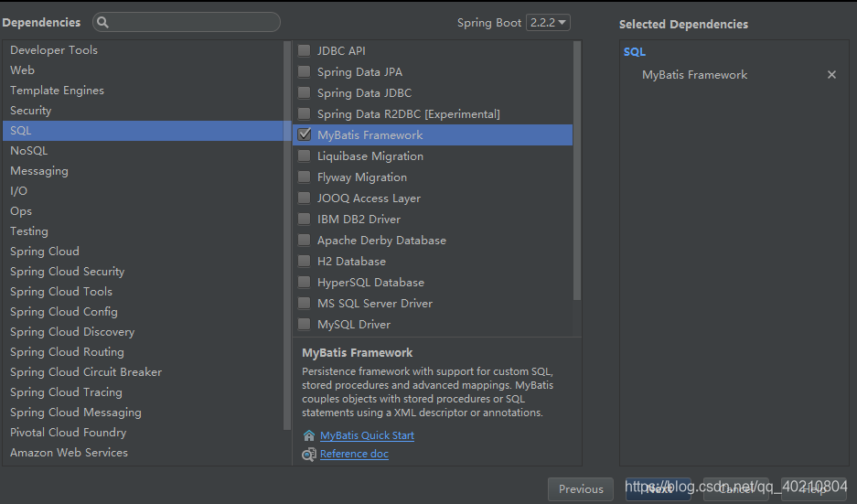This screenshot has width=857, height=504.
Task: Open the Spring Cloud Discovery category
Action: pos(144,332)
